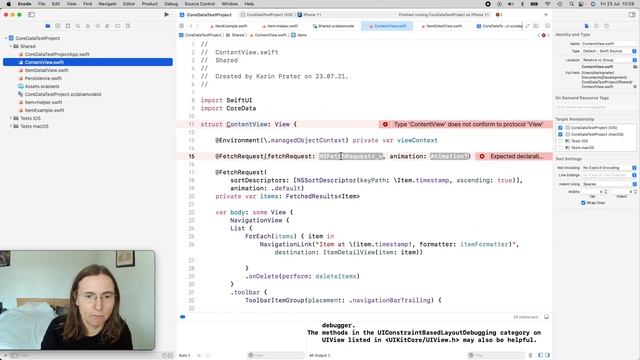Collapse the Shared folder
This screenshot has width=640, height=360.
pos(11,46)
